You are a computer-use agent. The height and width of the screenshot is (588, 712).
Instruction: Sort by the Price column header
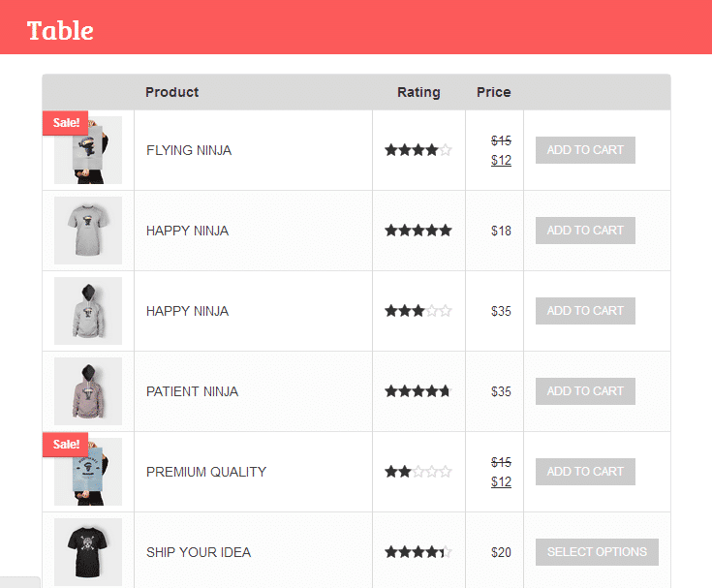click(493, 92)
